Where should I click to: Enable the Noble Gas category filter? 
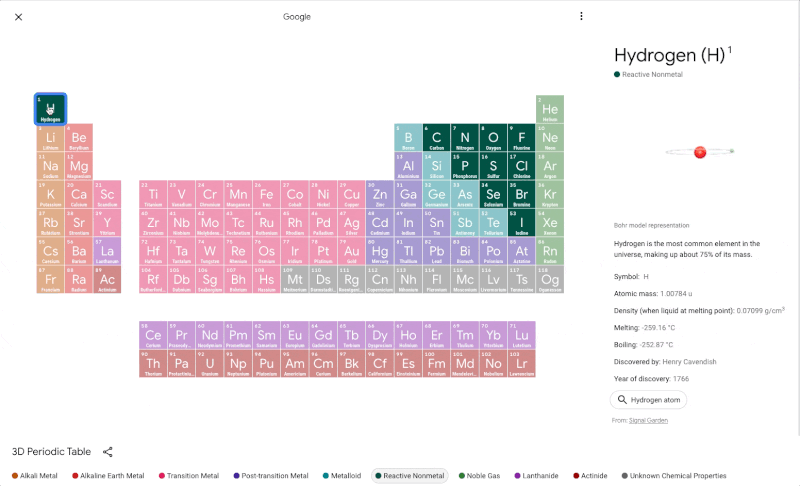coord(482,476)
